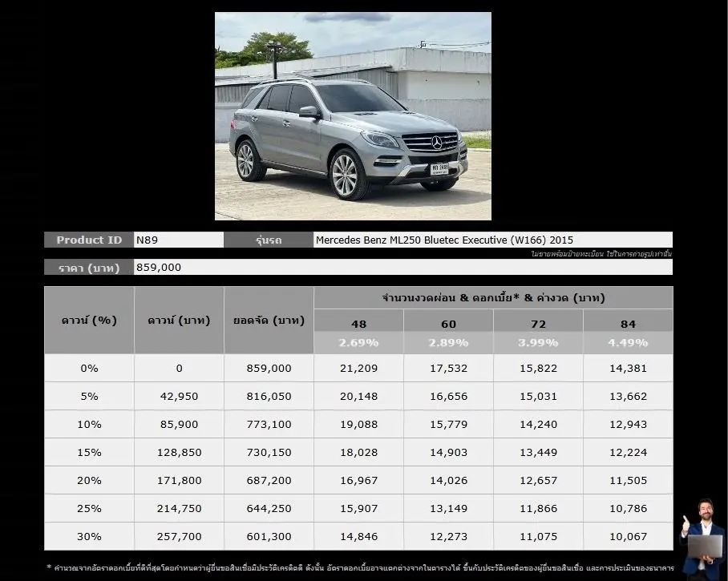
Task: Click the interest rate disclaimer footnote
Action: tap(360, 567)
